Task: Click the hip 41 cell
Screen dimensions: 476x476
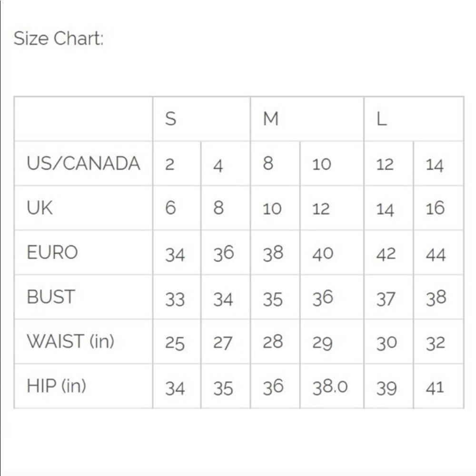Action: click(x=435, y=387)
